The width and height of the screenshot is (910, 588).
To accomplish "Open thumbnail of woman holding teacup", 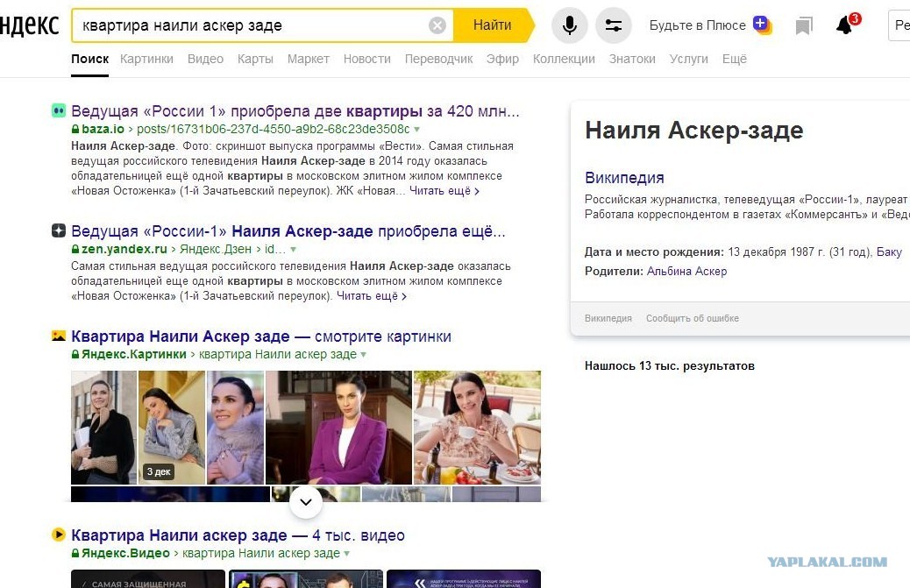I will click(477, 428).
